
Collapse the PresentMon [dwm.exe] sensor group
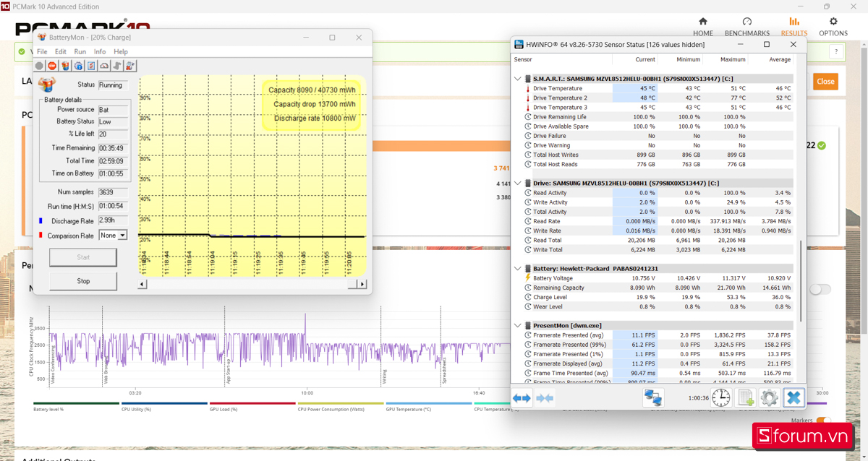click(517, 326)
